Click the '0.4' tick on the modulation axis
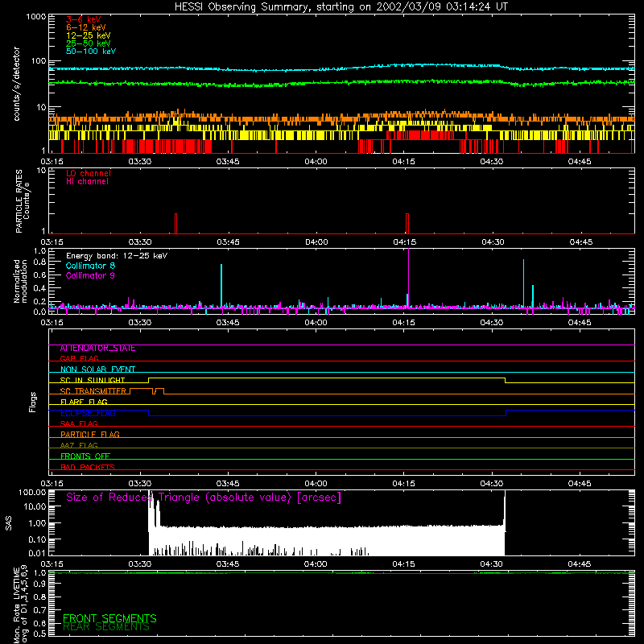 tap(39, 288)
